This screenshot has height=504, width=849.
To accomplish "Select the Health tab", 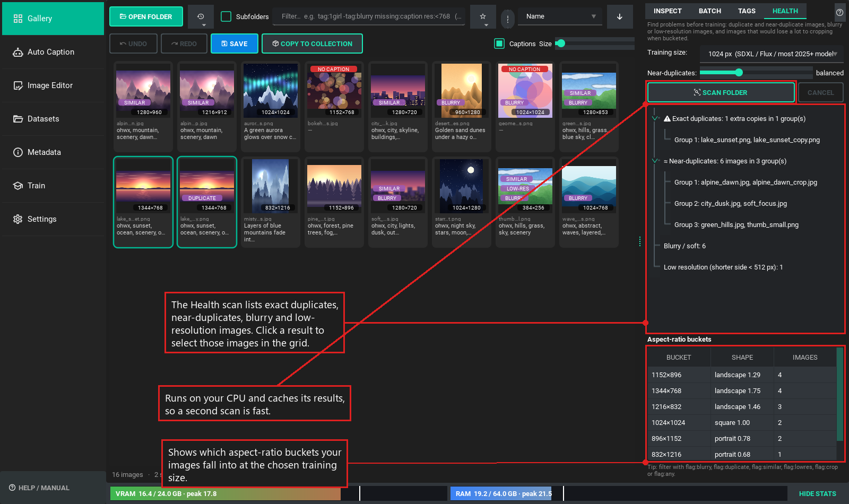I will point(785,11).
